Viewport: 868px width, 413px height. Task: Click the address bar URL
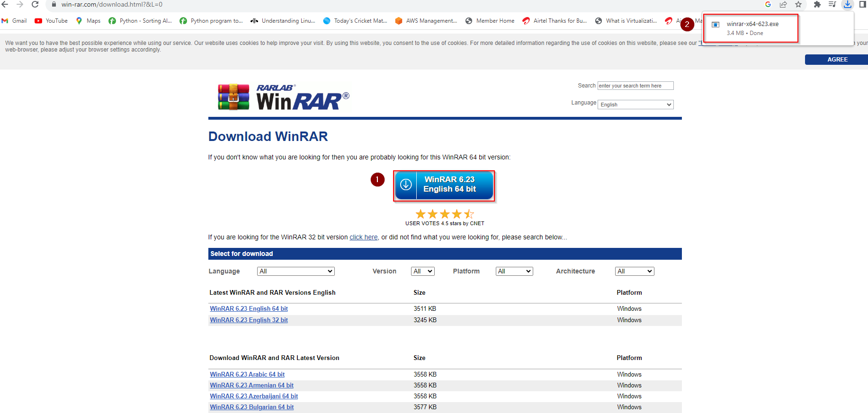pyautogui.click(x=112, y=4)
